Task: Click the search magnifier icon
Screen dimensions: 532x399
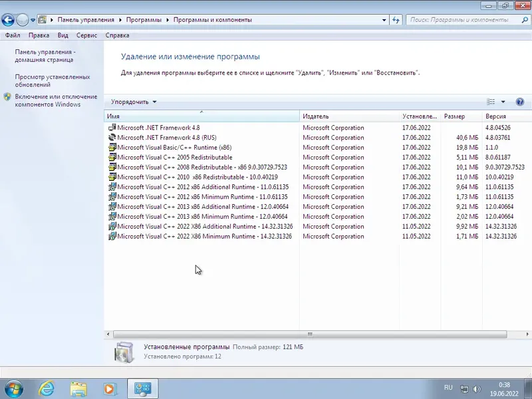Action: pyautogui.click(x=525, y=20)
